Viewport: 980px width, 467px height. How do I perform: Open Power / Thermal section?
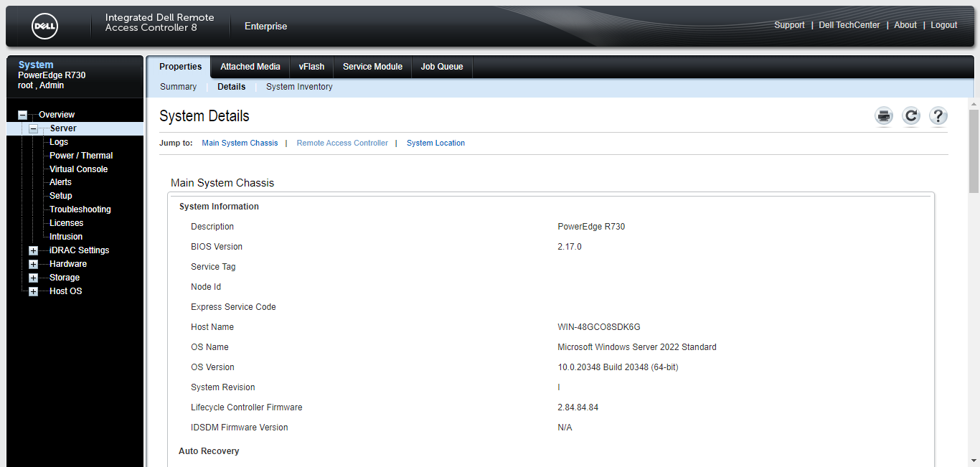81,156
